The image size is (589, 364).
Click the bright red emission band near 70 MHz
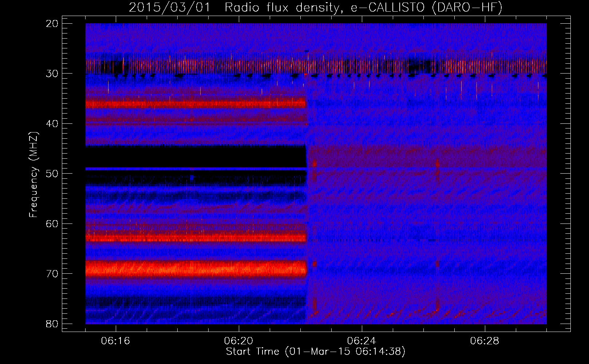(196, 269)
